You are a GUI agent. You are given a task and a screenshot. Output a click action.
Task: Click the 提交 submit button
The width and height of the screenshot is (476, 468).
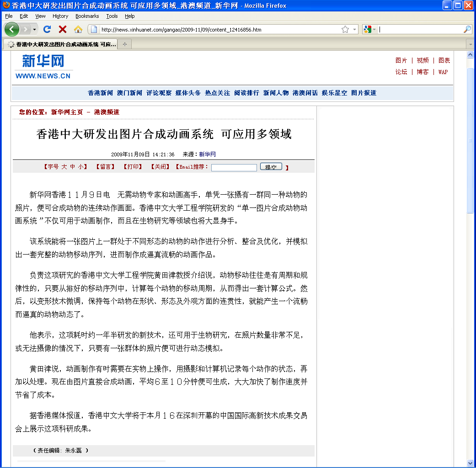(271, 167)
